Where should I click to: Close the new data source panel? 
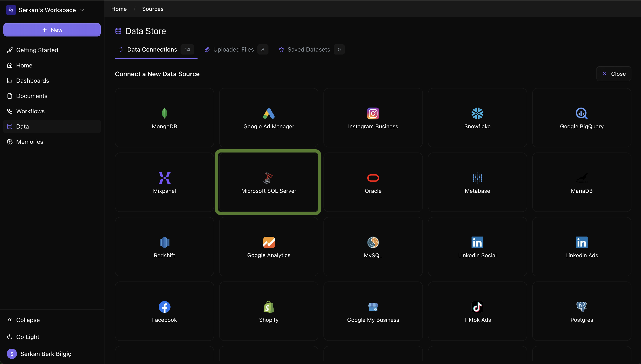613,74
